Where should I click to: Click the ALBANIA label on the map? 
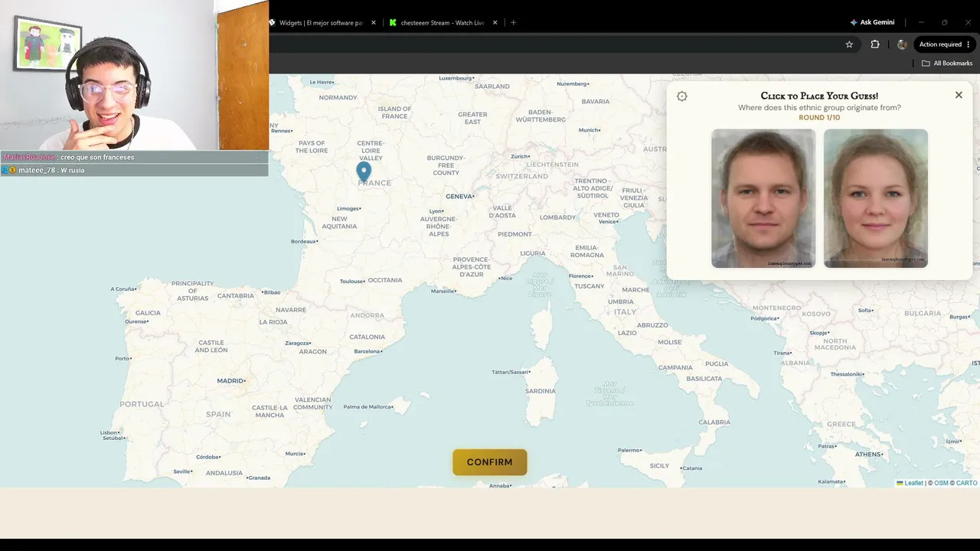pyautogui.click(x=795, y=364)
